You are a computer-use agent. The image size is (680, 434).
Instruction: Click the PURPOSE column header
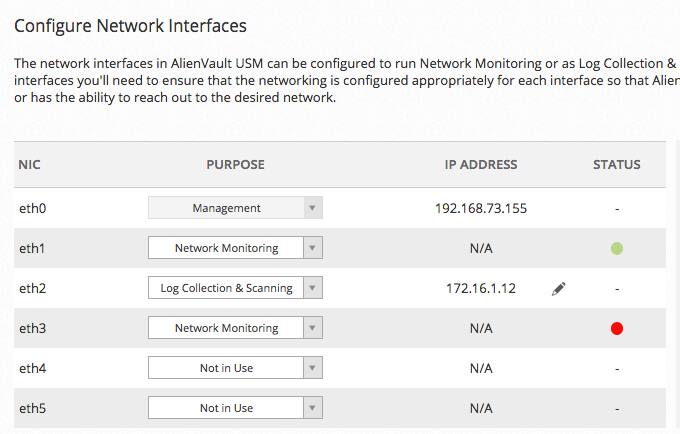click(x=235, y=165)
